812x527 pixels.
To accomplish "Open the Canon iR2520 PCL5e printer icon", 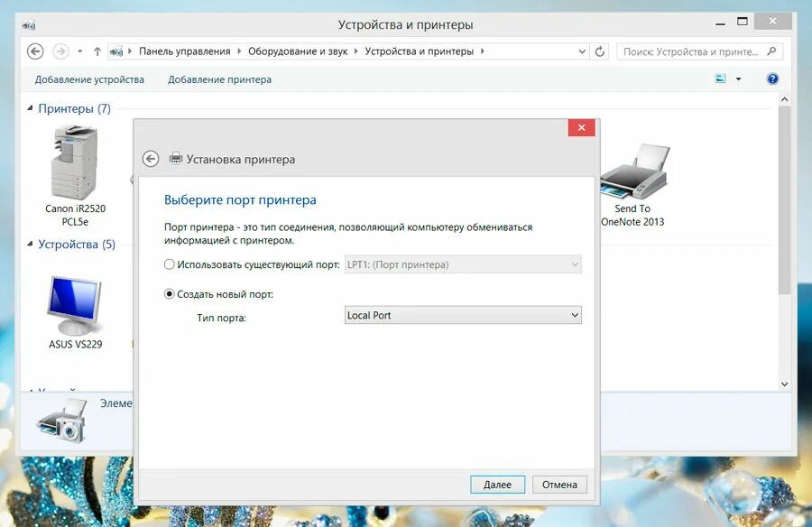I will click(72, 162).
